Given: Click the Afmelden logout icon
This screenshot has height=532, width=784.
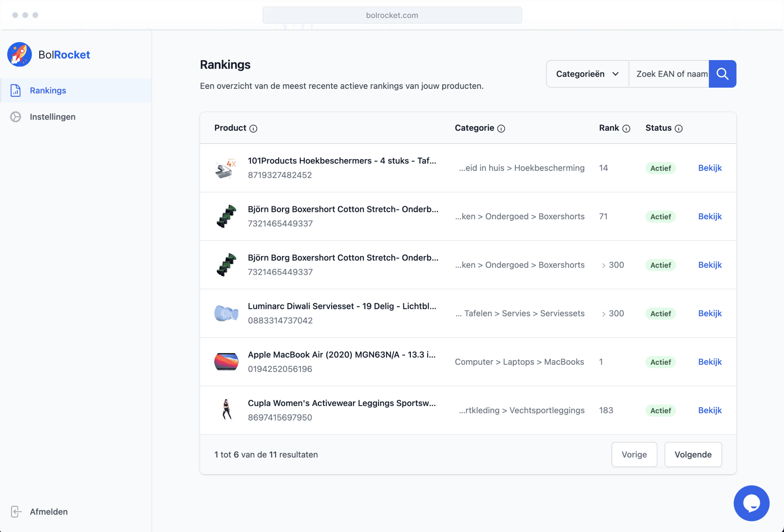Looking at the screenshot, I should coord(16,511).
